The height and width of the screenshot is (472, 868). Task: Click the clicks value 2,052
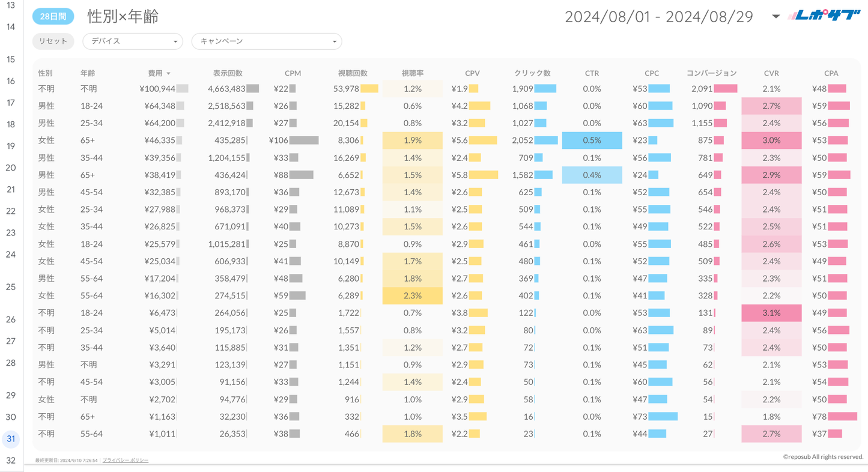tap(523, 141)
